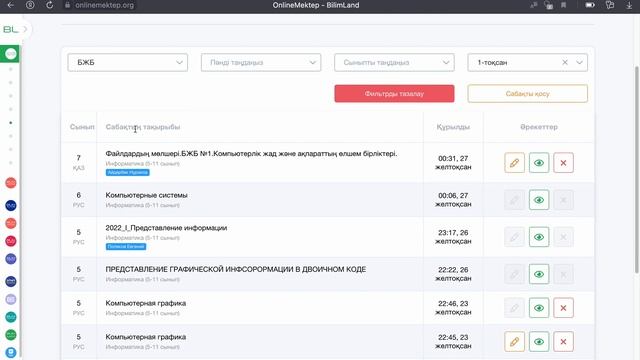This screenshot has width=640, height=360.
Task: Click the Сабақтың тақырыбы column header
Action: pos(143,127)
